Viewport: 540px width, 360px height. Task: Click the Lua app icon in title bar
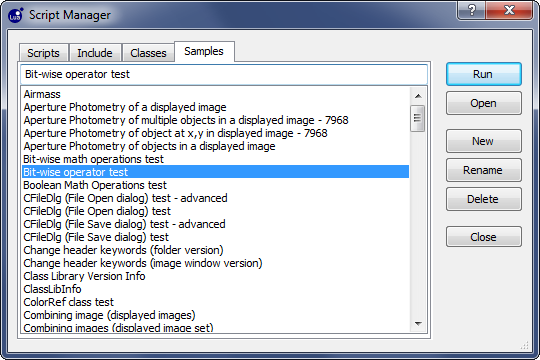(x=15, y=15)
